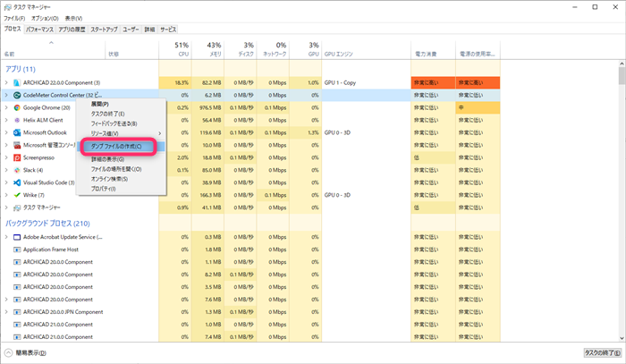The height and width of the screenshot is (364, 626).
Task: Collapse to 簡易表示 view
Action: (x=26, y=353)
